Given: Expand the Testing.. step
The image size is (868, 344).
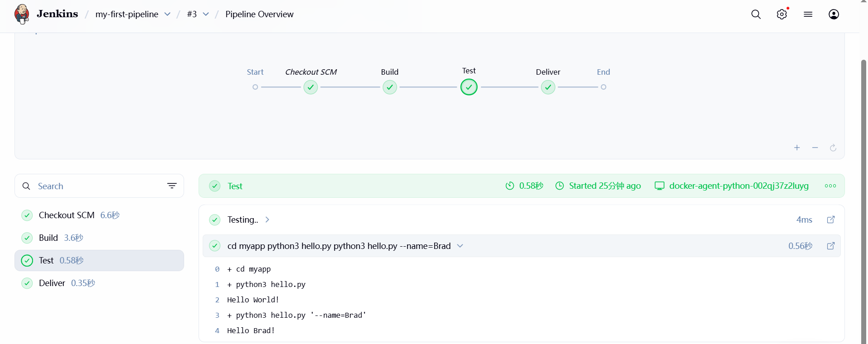Looking at the screenshot, I should (x=267, y=220).
